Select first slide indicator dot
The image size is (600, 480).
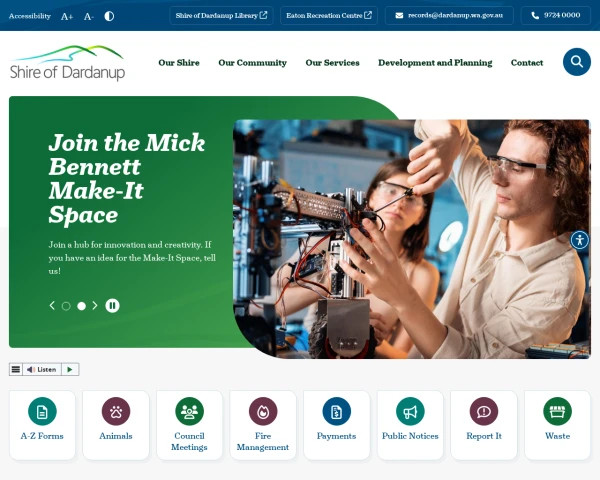(66, 306)
